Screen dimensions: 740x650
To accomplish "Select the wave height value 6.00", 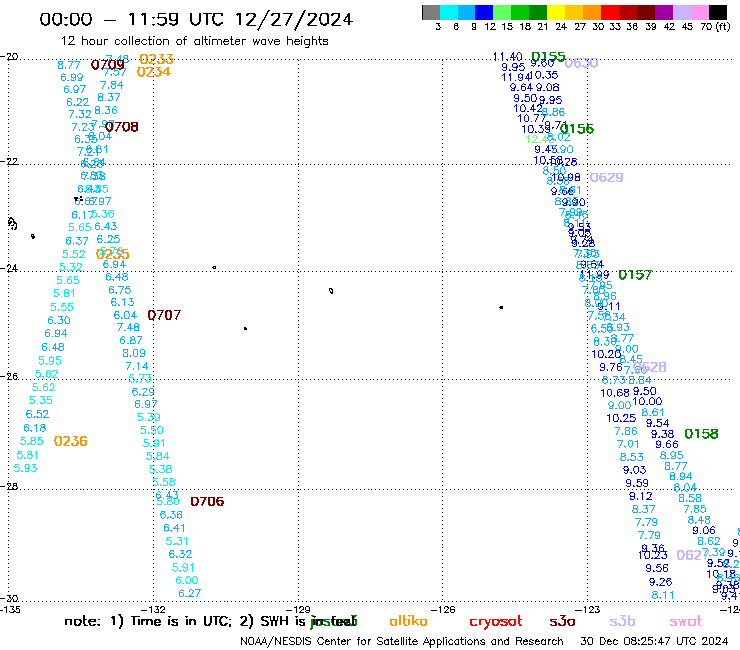I will point(187,580).
